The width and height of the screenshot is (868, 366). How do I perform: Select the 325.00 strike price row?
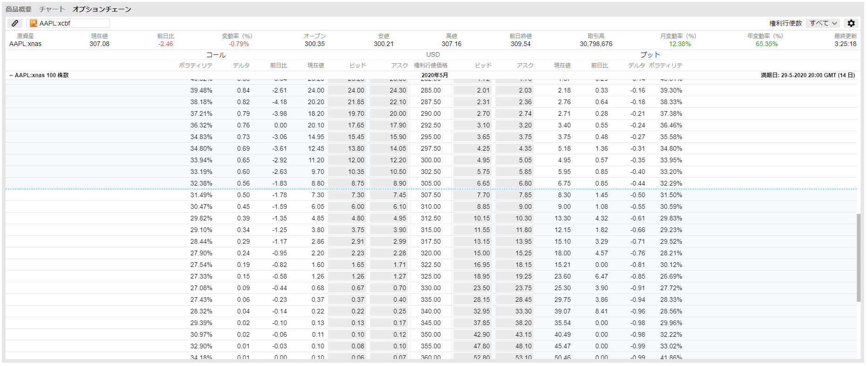point(431,277)
